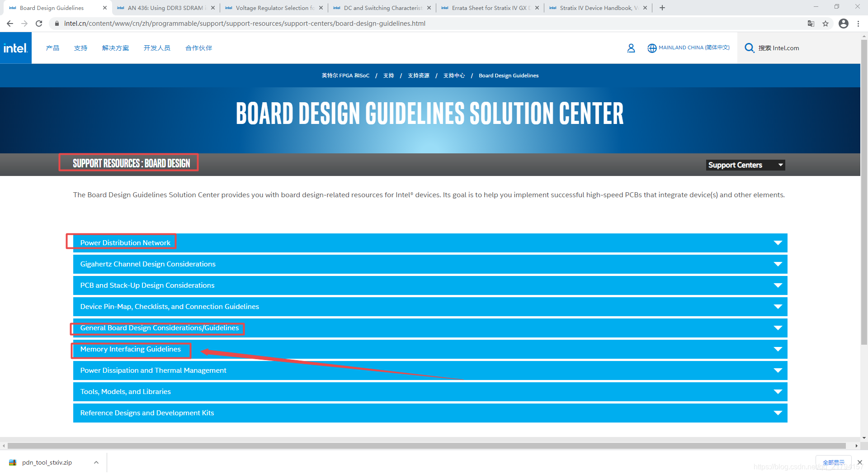868x475 pixels.
Task: Click the horizontal scrollbar at page bottom
Action: [427, 446]
